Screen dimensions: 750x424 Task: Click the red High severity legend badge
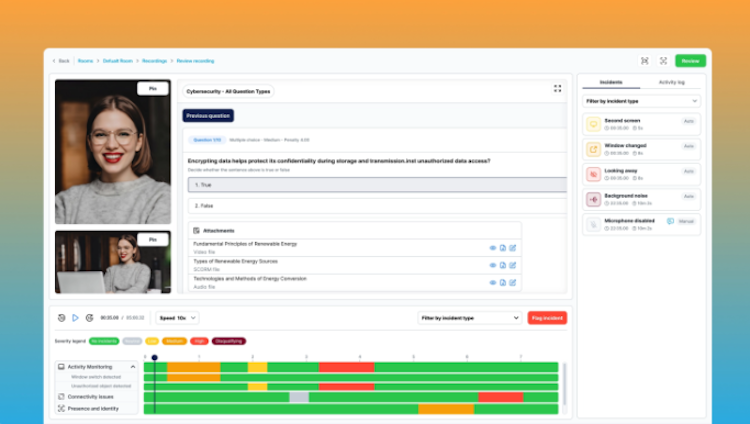pos(199,341)
